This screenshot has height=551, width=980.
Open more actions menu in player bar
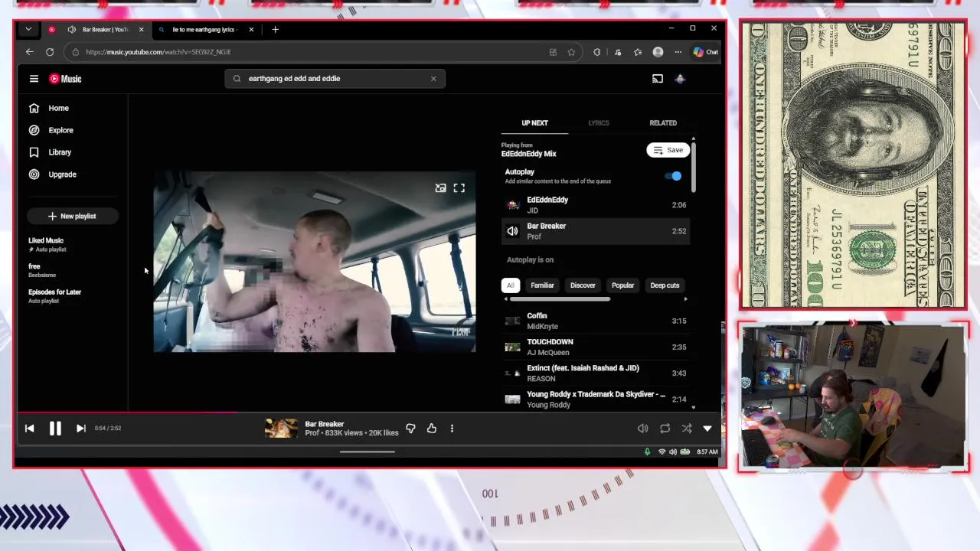pyautogui.click(x=452, y=429)
